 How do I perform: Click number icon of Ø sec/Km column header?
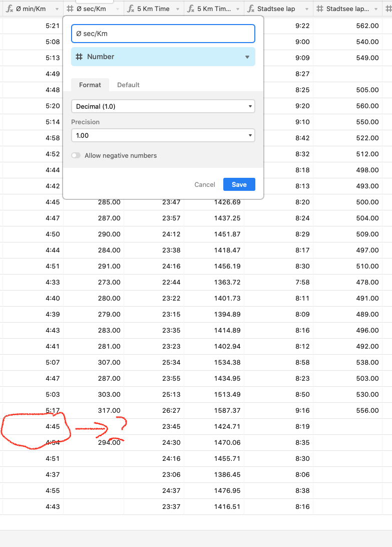click(x=70, y=9)
